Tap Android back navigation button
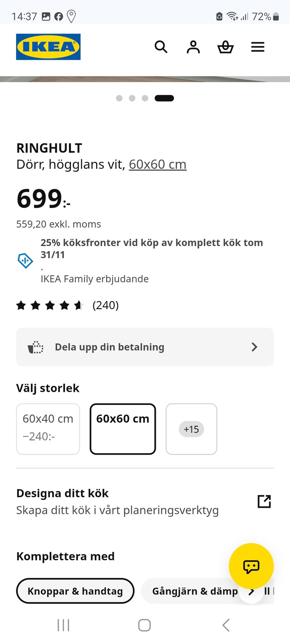The width and height of the screenshot is (290, 644). [226, 625]
